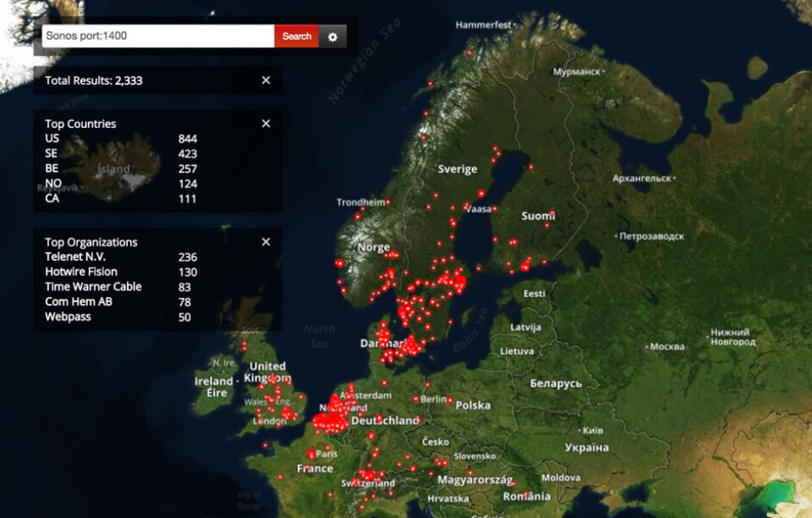Image resolution: width=812 pixels, height=518 pixels.
Task: Select the BE country row
Action: 121,168
